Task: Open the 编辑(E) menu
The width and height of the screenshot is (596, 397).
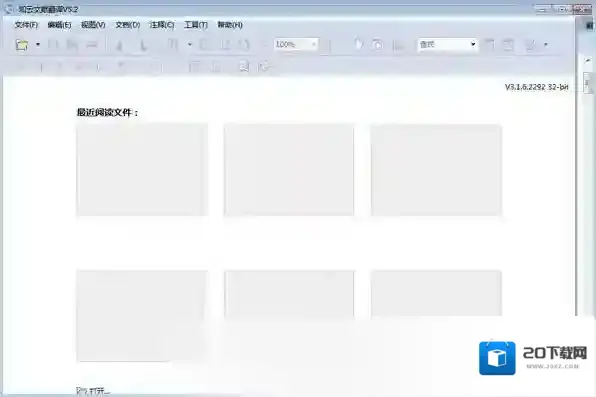Action: pyautogui.click(x=59, y=25)
